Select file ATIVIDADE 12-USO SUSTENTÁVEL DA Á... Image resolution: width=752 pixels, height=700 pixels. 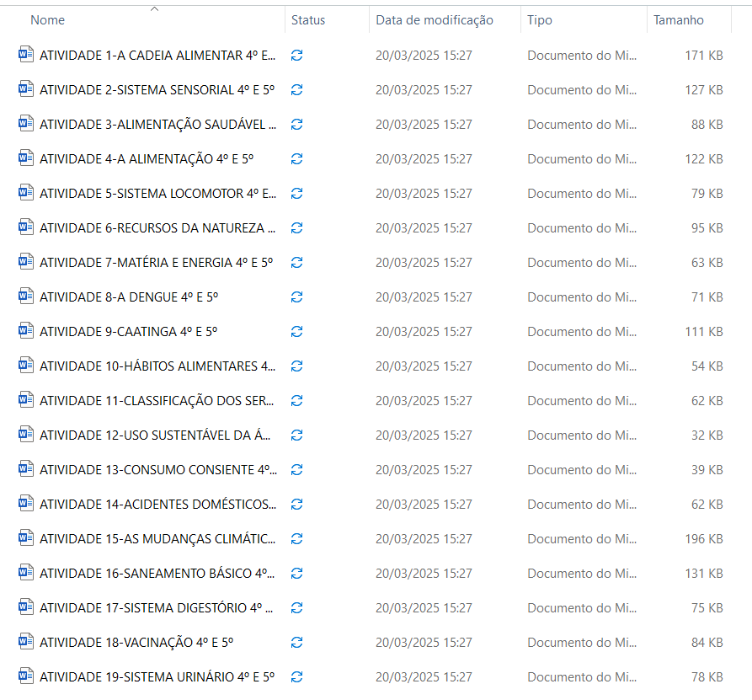tap(155, 435)
